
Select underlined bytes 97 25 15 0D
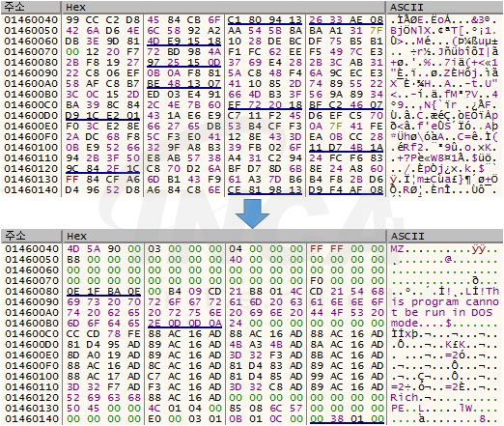pos(183,63)
